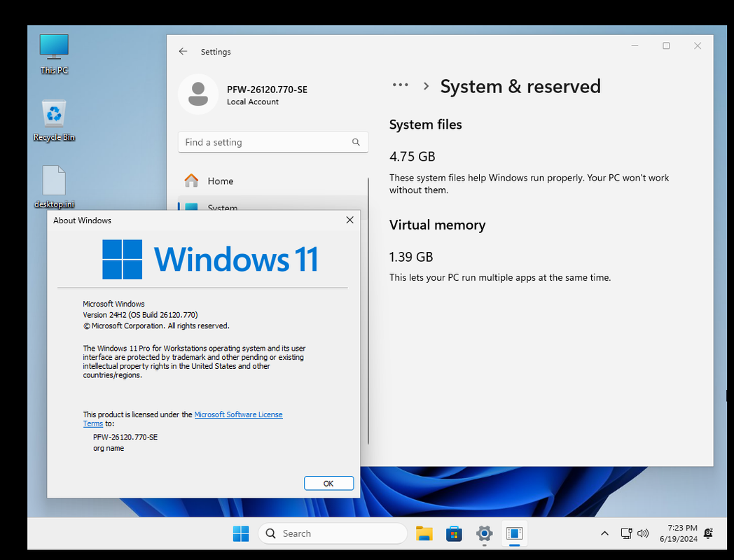
Task: Open the clock showing 7:23 PM
Action: (678, 533)
